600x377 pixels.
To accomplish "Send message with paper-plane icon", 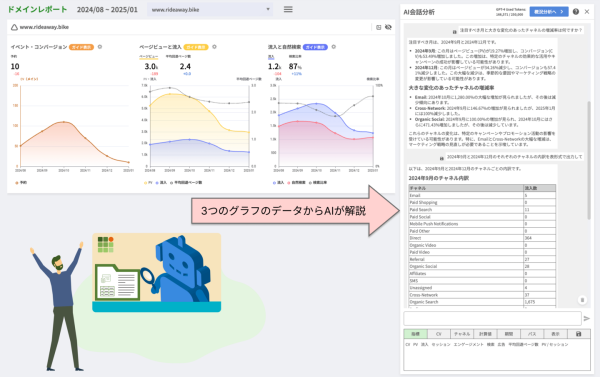I will pos(587,318).
